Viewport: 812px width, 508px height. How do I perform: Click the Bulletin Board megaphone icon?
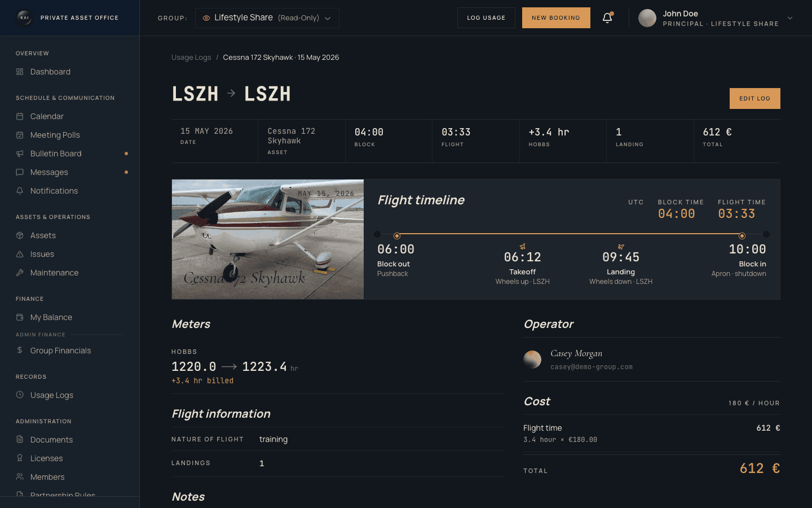[x=20, y=154]
